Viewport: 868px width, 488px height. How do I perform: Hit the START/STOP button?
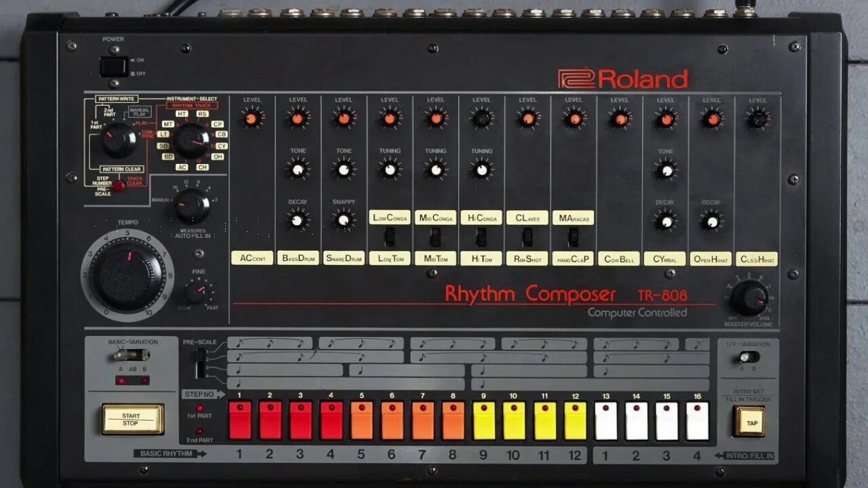(x=132, y=420)
